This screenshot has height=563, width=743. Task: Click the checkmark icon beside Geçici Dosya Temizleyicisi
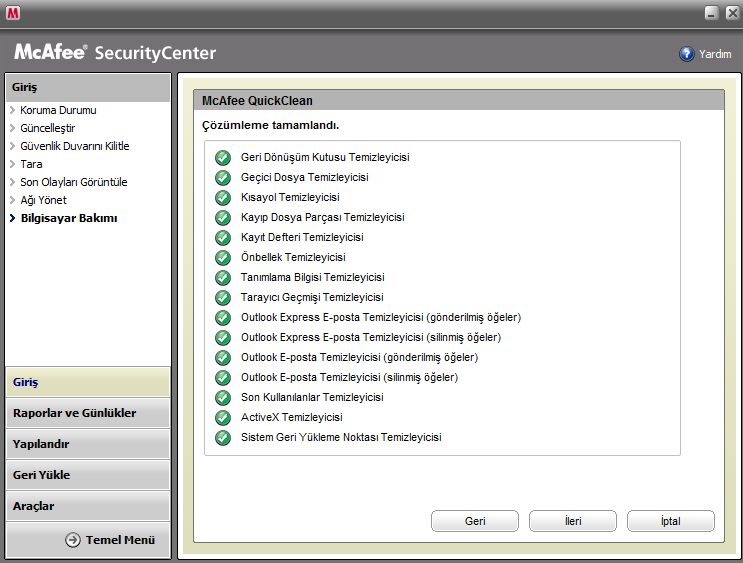pos(223,177)
